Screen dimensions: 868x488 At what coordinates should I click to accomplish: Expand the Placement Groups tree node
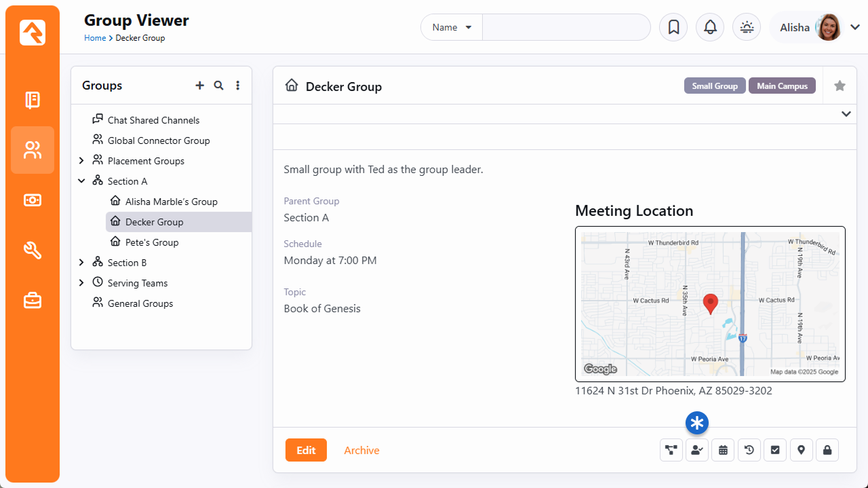[81, 161]
